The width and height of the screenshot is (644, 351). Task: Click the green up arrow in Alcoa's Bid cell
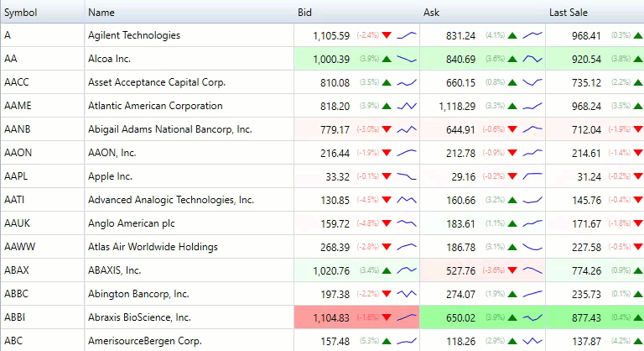tap(387, 59)
